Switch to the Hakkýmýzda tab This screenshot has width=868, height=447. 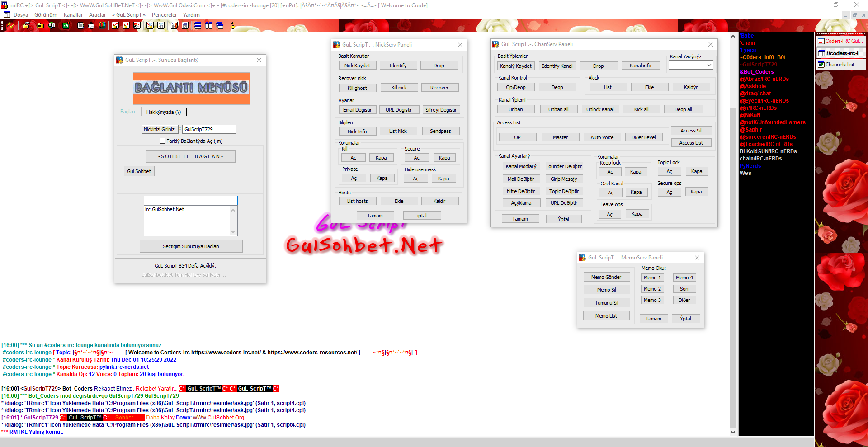point(163,112)
